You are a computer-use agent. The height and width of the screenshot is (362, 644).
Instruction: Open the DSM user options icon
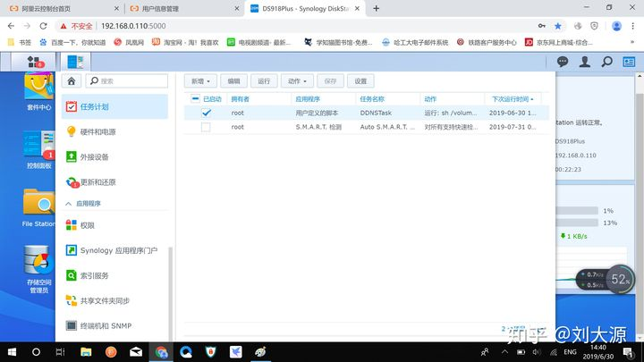(584, 62)
